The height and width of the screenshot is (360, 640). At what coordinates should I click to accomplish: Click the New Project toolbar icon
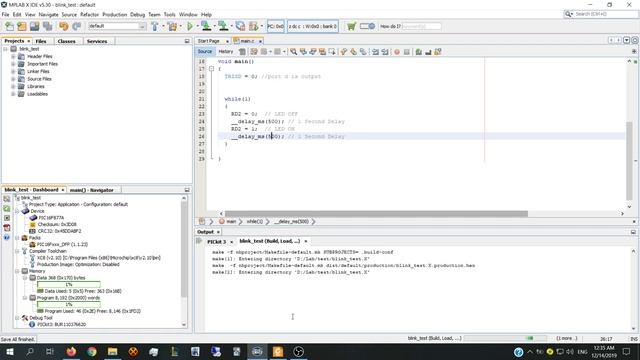22,27
